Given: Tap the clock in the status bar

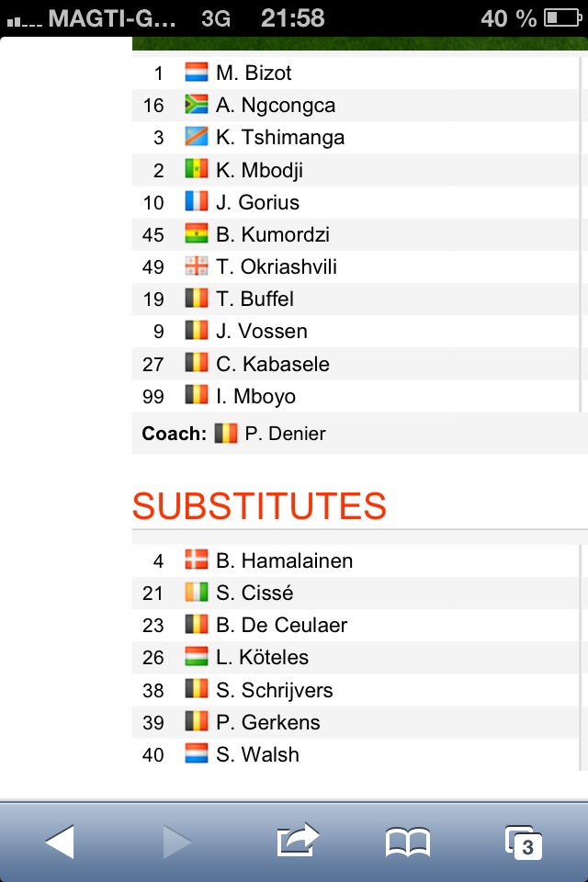Looking at the screenshot, I should (x=293, y=17).
